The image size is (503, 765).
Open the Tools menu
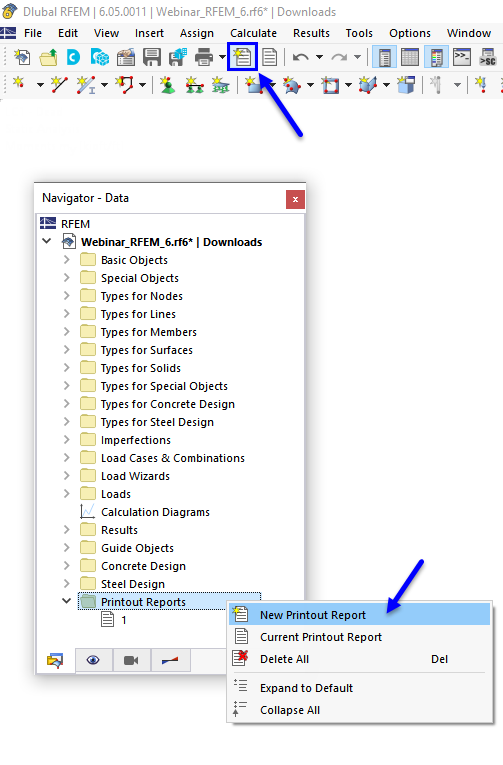click(x=359, y=33)
